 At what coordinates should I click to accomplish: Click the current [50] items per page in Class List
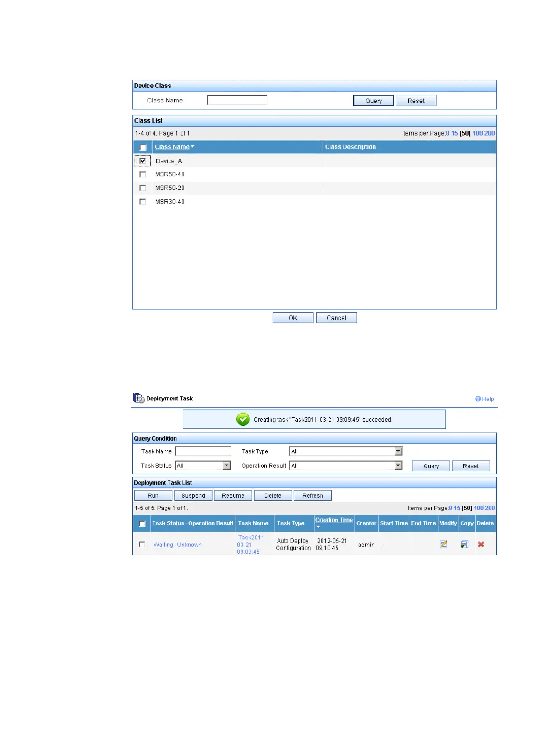point(465,133)
